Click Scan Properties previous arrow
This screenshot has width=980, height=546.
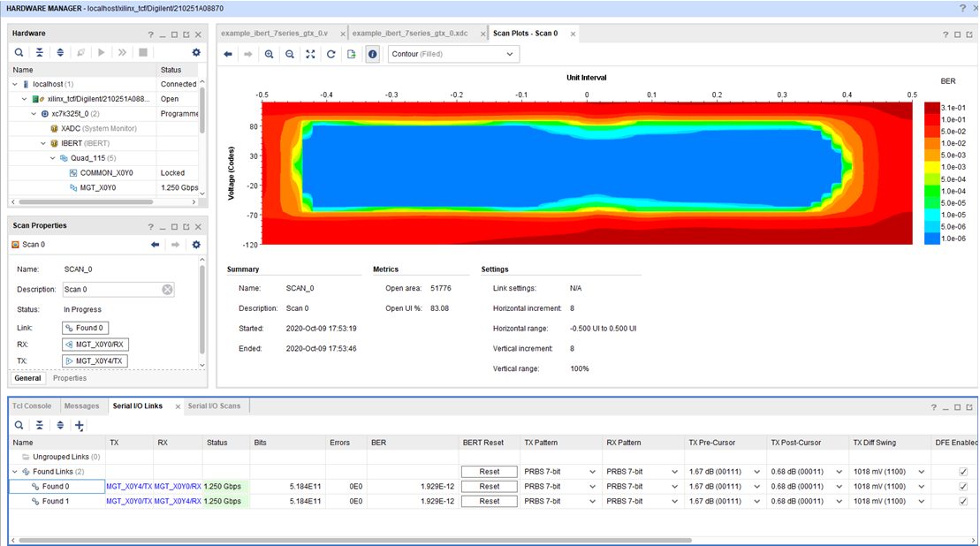[x=155, y=244]
